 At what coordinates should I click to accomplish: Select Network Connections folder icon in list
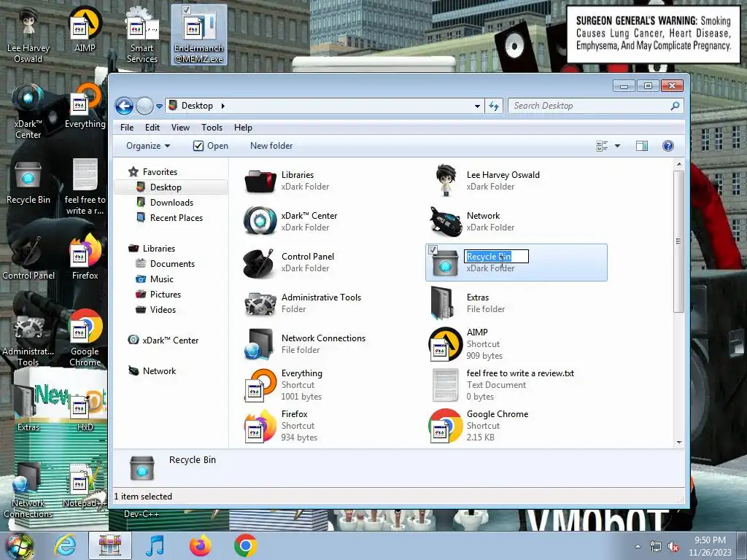pos(260,344)
